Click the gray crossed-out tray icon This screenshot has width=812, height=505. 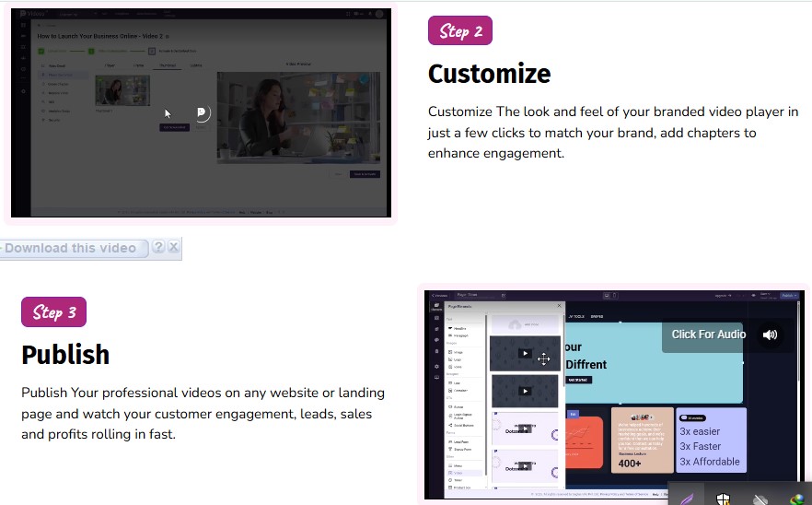point(760,499)
